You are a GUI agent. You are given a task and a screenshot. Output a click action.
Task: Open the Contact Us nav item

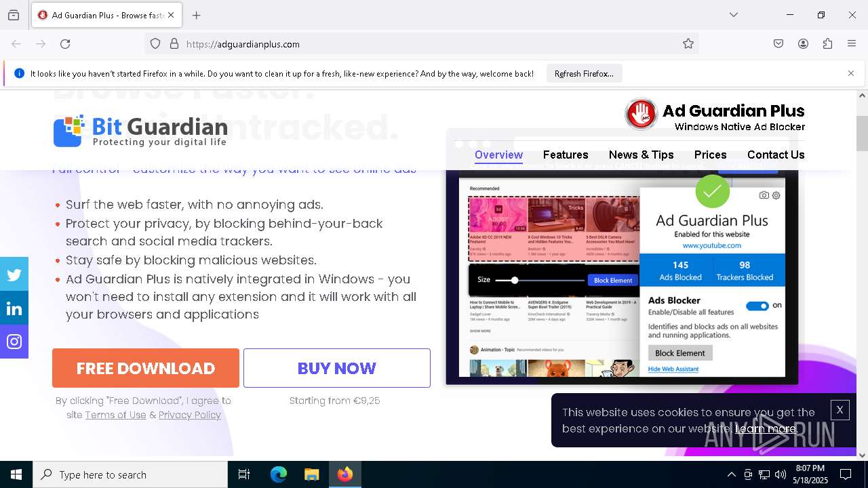click(x=776, y=155)
